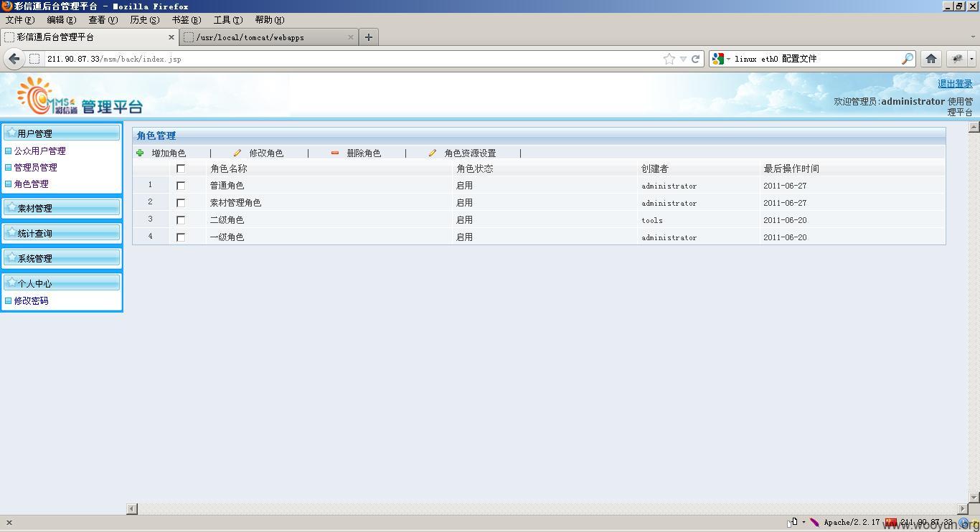Click the star icon beside 个人中心
The width and height of the screenshot is (980, 532).
pos(11,282)
